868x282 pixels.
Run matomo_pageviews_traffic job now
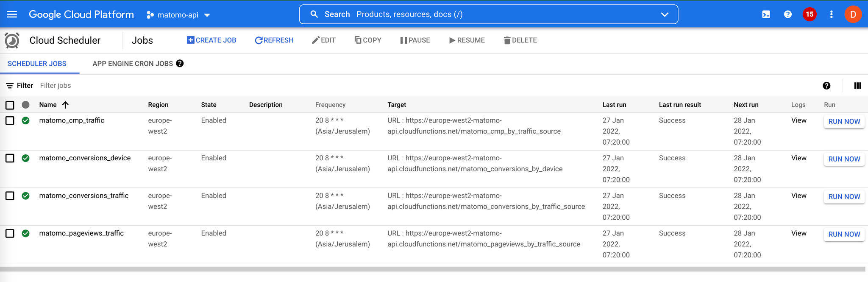844,234
